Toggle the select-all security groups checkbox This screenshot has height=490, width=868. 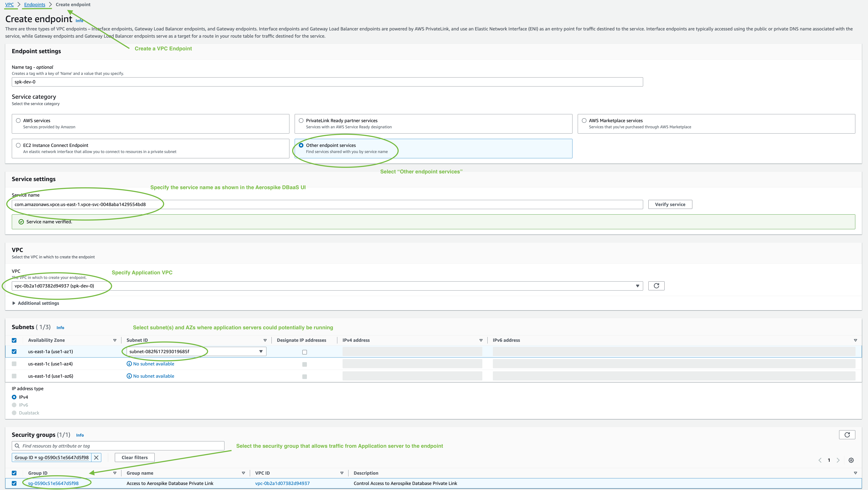click(14, 473)
